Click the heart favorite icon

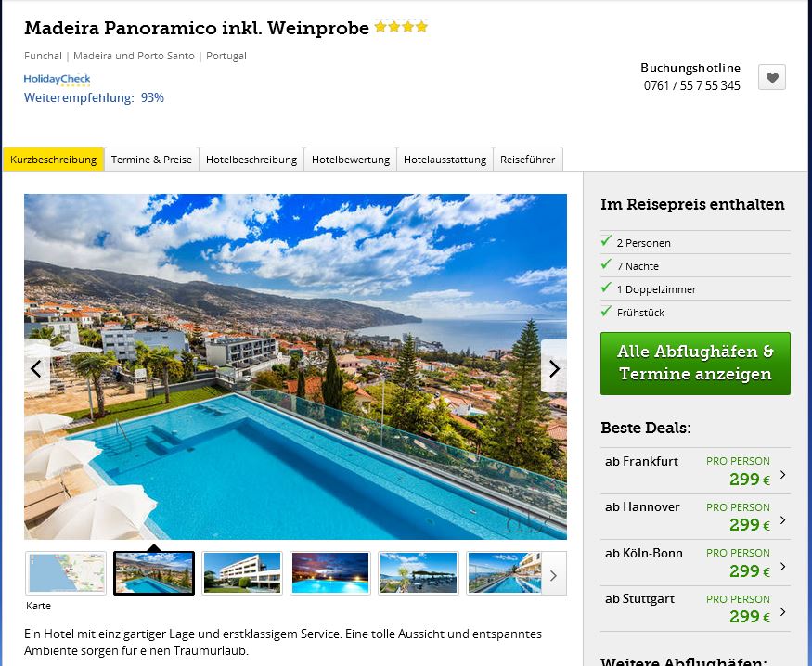tap(771, 77)
